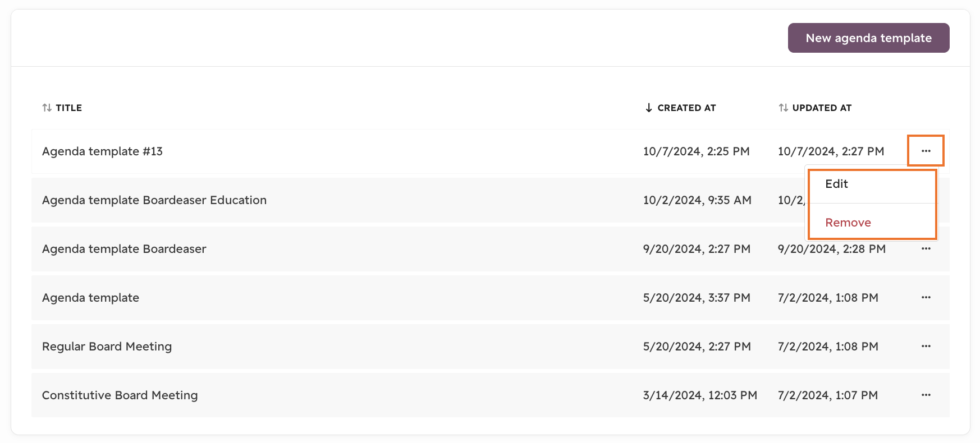Viewport: 980px width, 443px height.
Task: Select the Constitutive Board Meeting title
Action: 120,395
